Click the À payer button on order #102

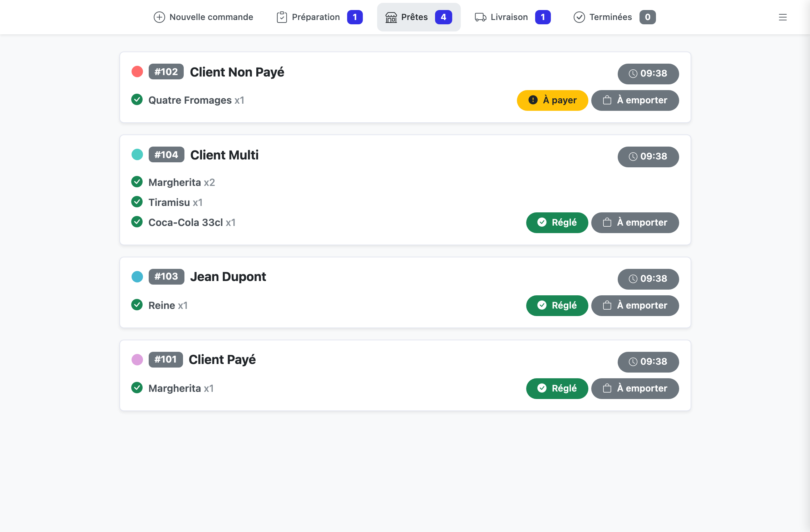point(552,100)
